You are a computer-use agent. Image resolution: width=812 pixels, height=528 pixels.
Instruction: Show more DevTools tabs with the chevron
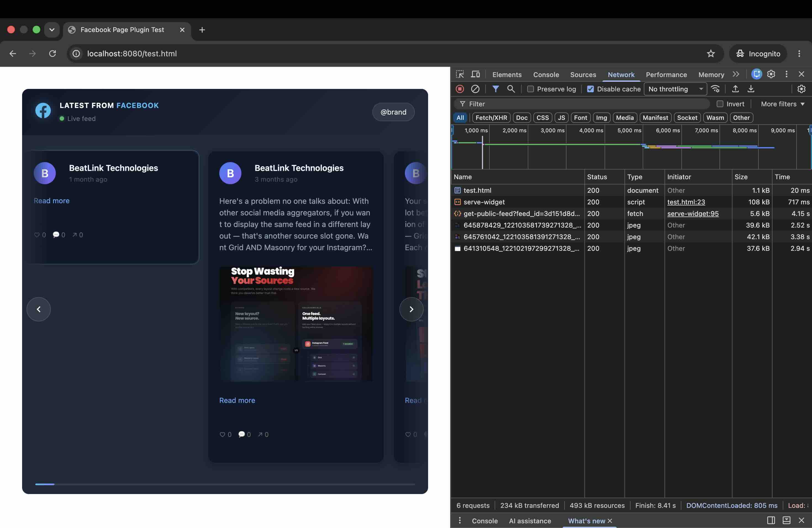coord(735,74)
